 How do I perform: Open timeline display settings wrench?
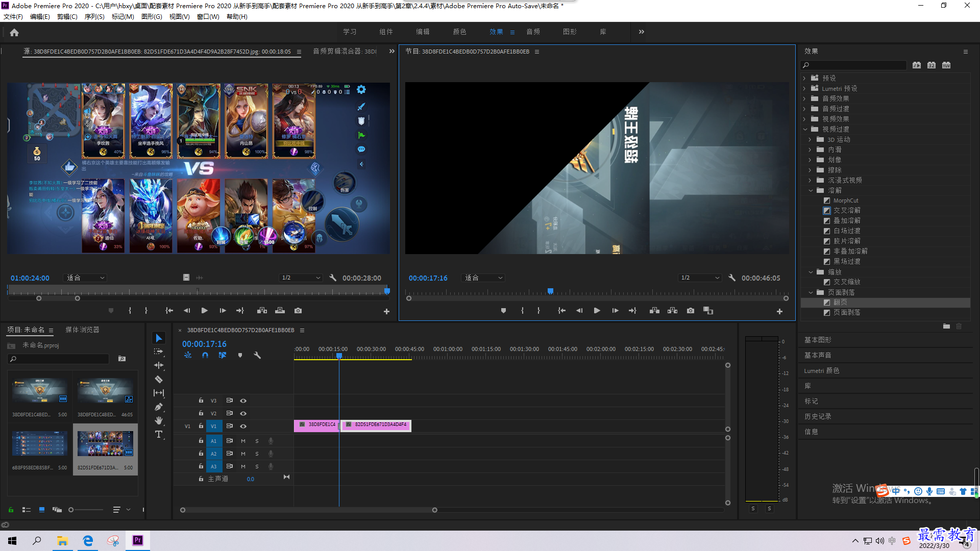pos(257,355)
